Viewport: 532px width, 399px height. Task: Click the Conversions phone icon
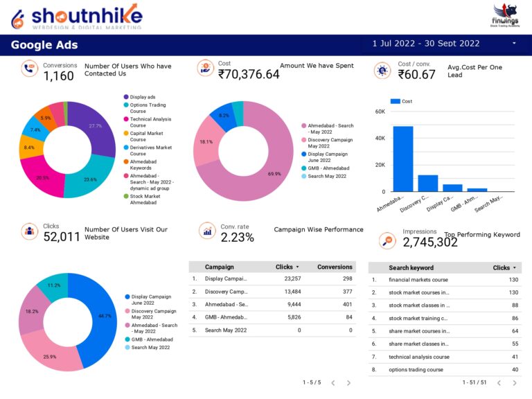pyautogui.click(x=29, y=69)
